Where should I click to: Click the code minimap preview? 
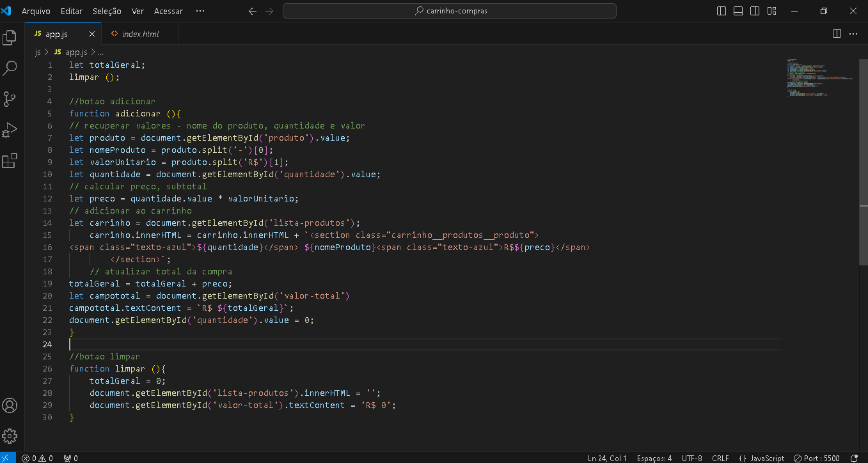820,77
